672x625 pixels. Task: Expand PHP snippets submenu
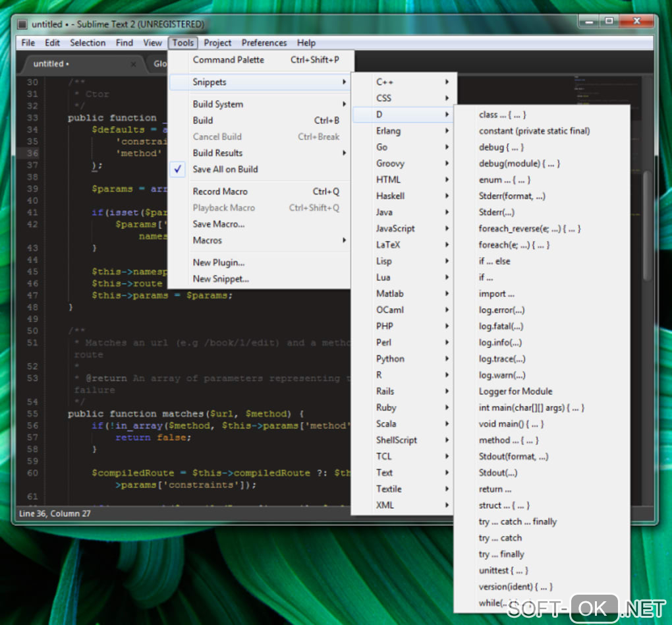(404, 326)
